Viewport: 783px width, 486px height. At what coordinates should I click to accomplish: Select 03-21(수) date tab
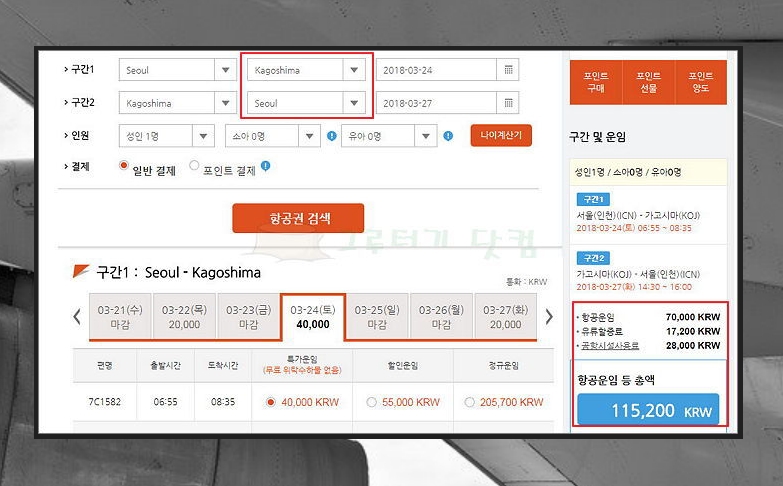pyautogui.click(x=120, y=317)
